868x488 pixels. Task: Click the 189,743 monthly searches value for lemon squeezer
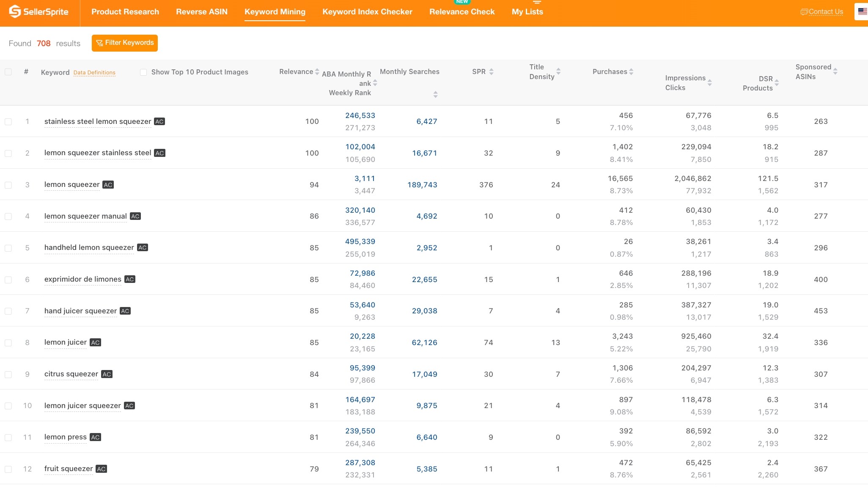(x=422, y=185)
